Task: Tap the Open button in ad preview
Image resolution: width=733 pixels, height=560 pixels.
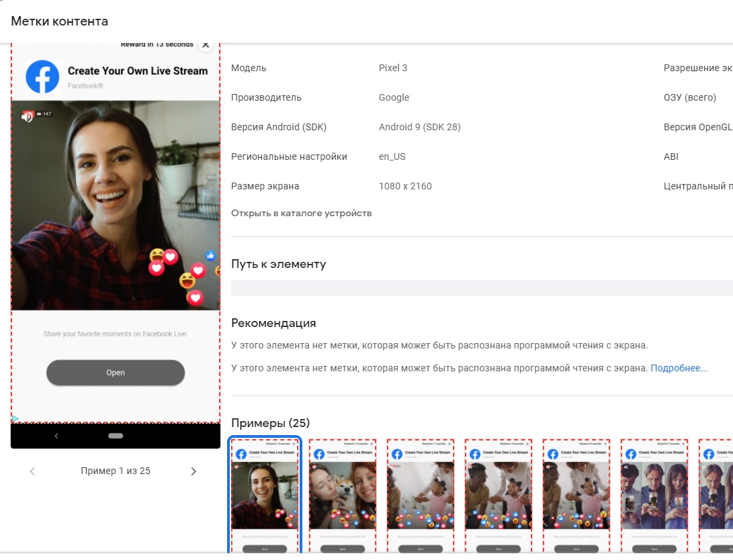Action: (116, 372)
